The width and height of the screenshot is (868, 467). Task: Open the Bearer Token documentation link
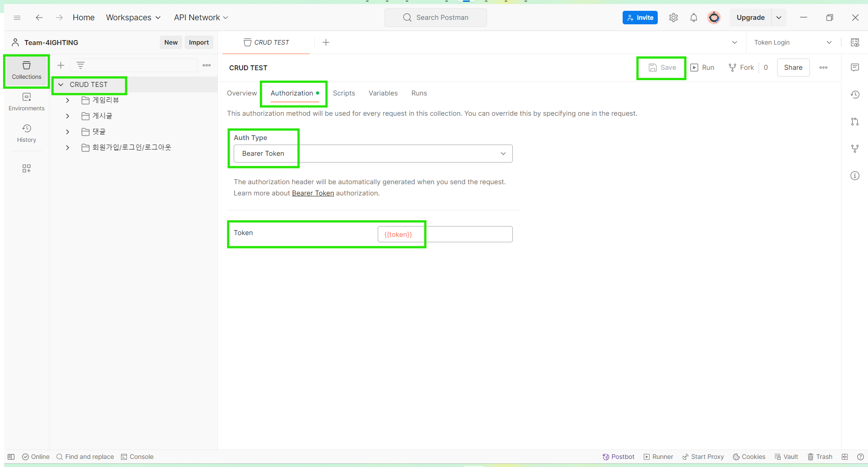coord(313,193)
